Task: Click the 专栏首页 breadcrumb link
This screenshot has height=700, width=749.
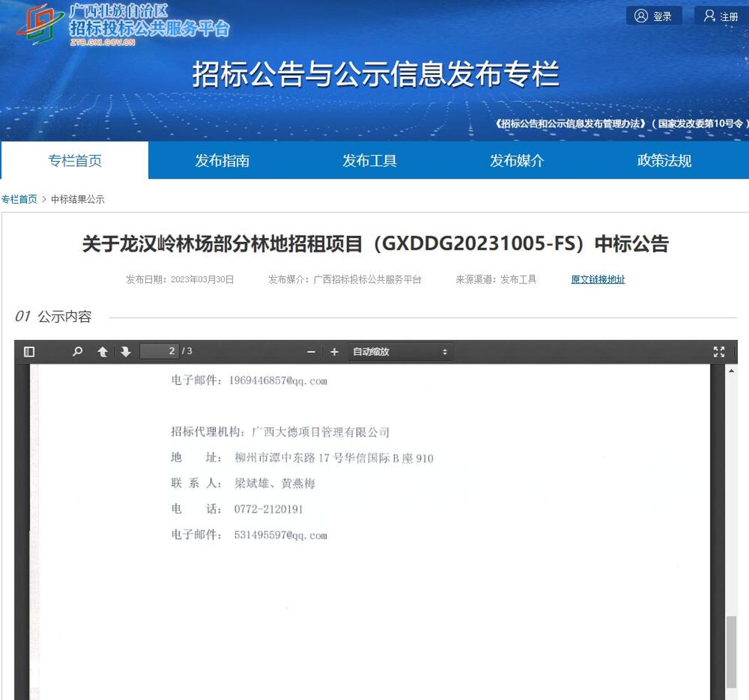Action: click(19, 199)
